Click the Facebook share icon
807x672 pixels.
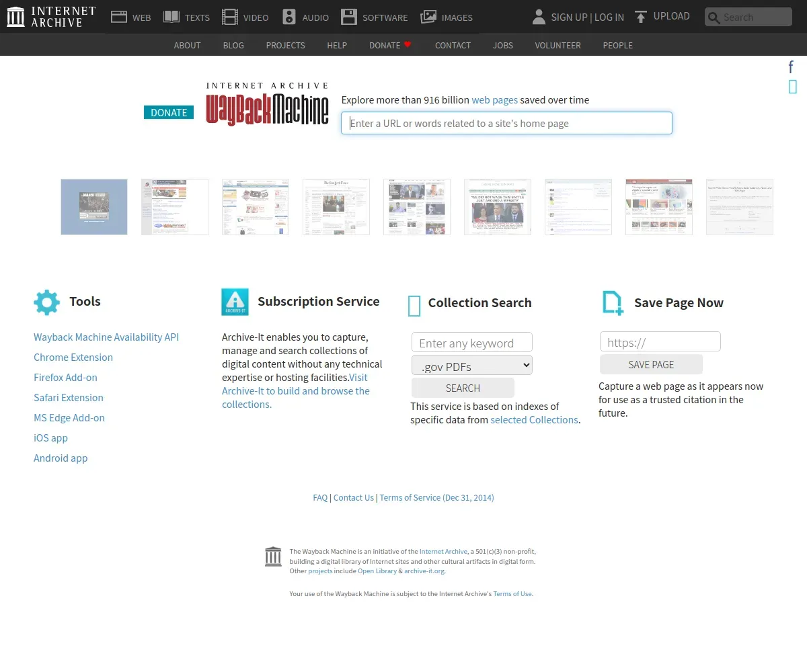tap(792, 67)
